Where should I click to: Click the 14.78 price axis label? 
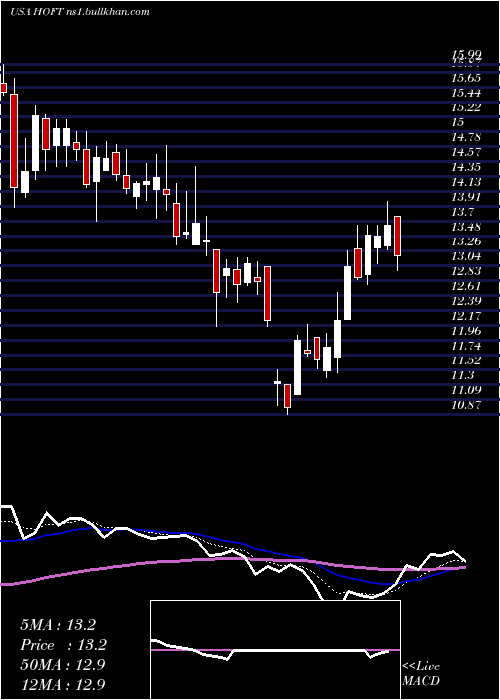466,137
